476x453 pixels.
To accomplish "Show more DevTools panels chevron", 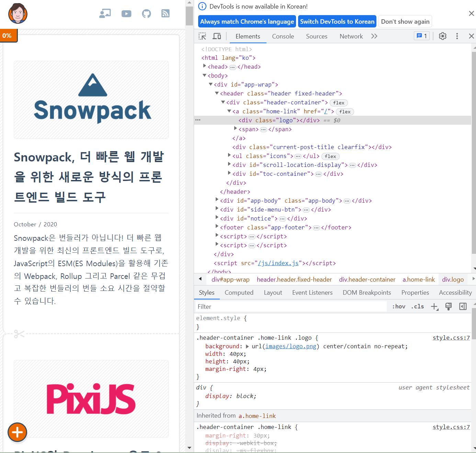I will point(374,36).
